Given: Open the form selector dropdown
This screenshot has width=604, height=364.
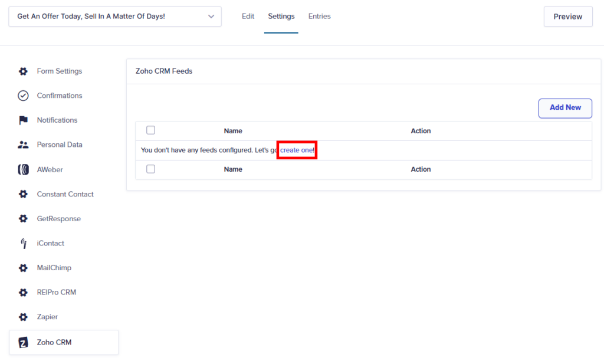Looking at the screenshot, I should [x=115, y=17].
